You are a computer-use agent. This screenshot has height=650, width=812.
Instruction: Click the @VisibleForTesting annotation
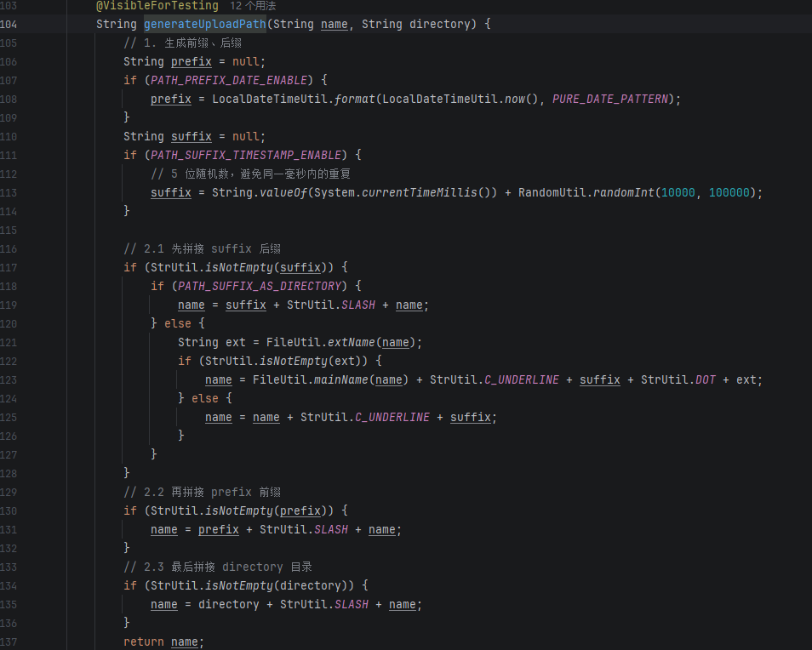click(157, 6)
